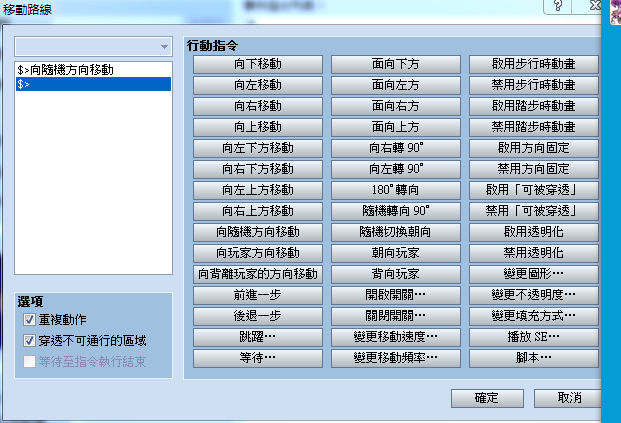Viewport: 621px width, 423px height.
Task: Open 關閉開關… dialog
Action: [396, 316]
